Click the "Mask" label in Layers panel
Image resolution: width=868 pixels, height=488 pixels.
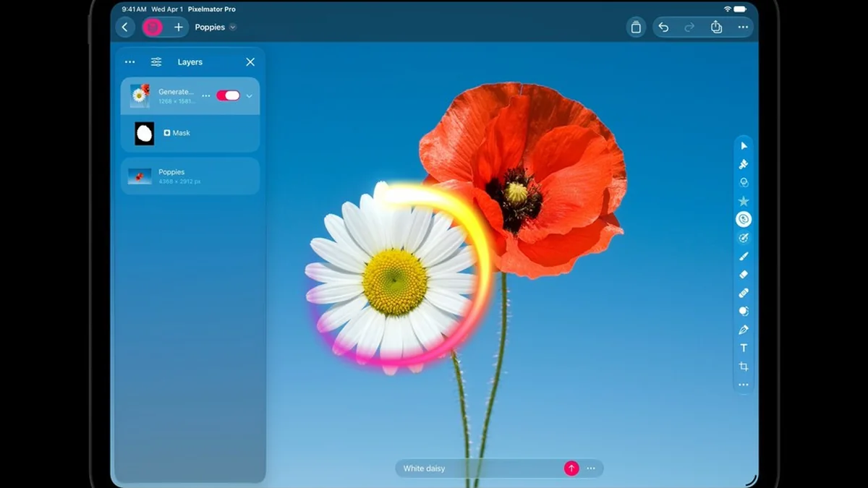[182, 133]
